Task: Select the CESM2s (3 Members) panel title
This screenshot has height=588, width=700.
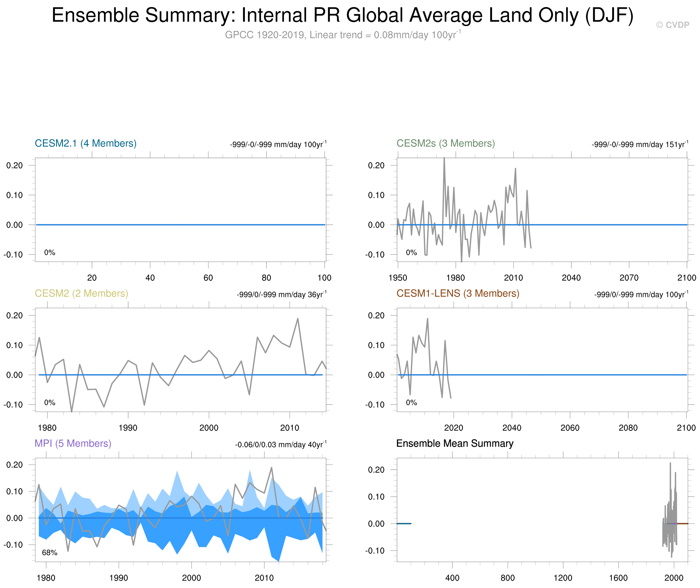Action: click(446, 143)
